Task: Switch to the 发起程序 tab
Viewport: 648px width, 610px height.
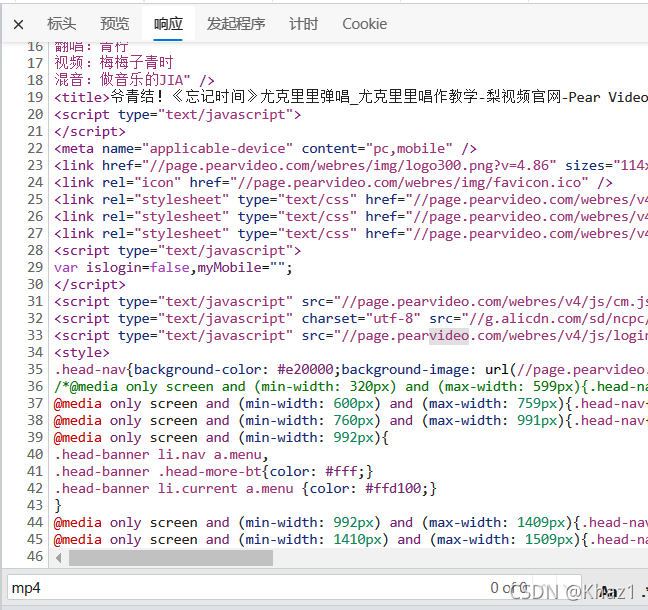Action: (x=236, y=24)
